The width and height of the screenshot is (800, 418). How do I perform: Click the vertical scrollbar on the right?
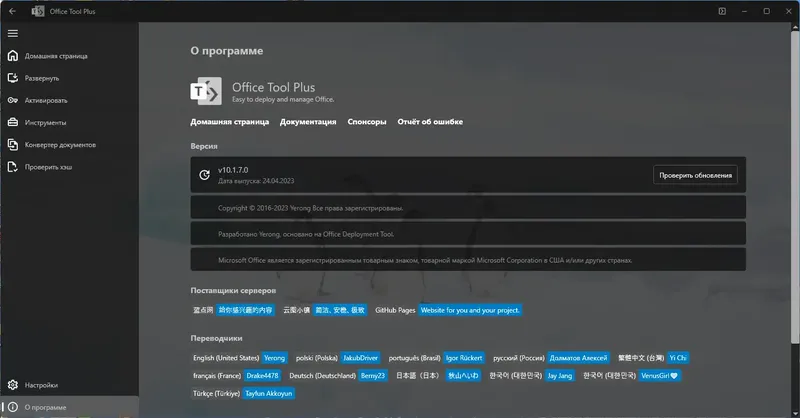(795, 189)
